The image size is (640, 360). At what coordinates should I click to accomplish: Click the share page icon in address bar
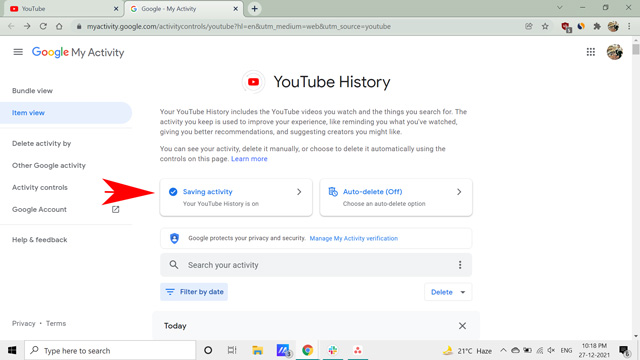tap(529, 26)
